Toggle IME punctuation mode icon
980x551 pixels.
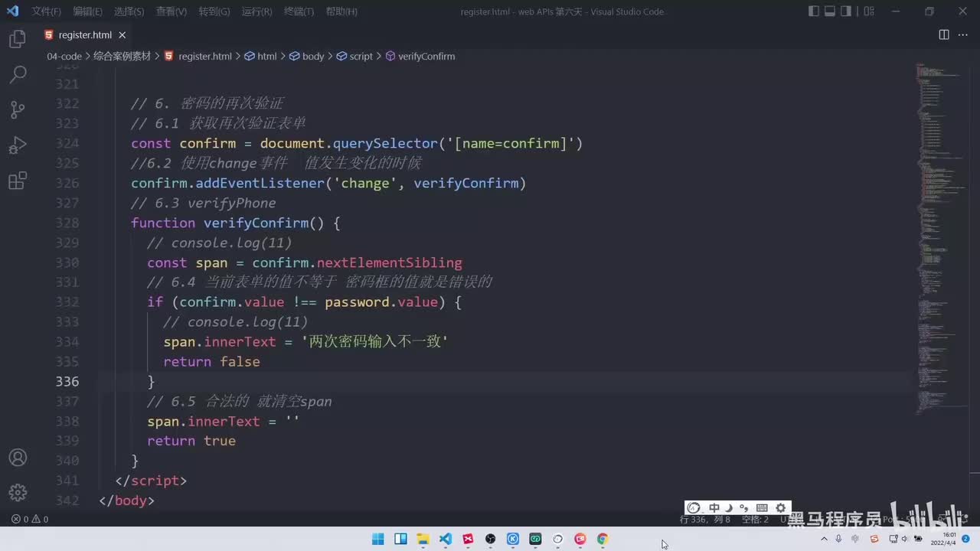[x=744, y=508]
